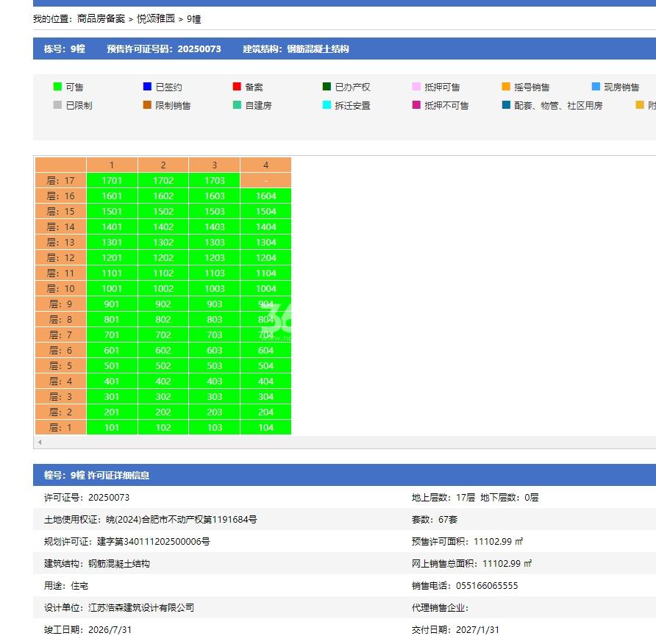Click the 规划许可证 number text
656x644 pixels.
coord(126,542)
